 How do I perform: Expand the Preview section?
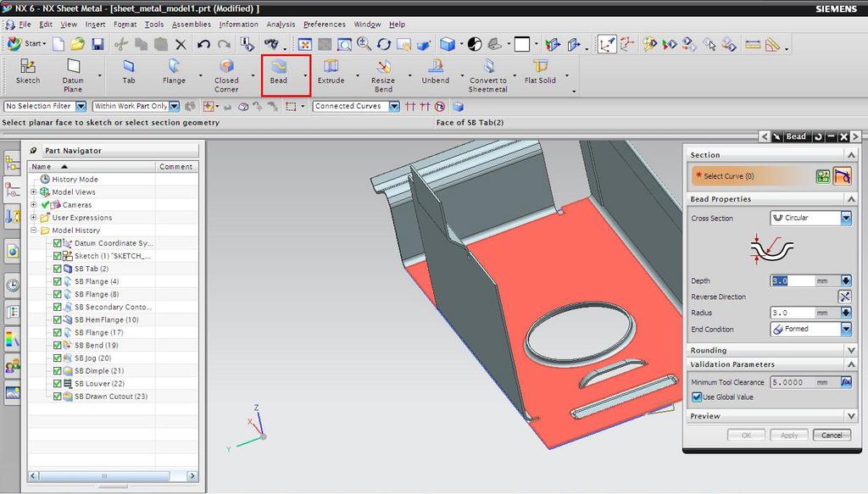(x=851, y=416)
